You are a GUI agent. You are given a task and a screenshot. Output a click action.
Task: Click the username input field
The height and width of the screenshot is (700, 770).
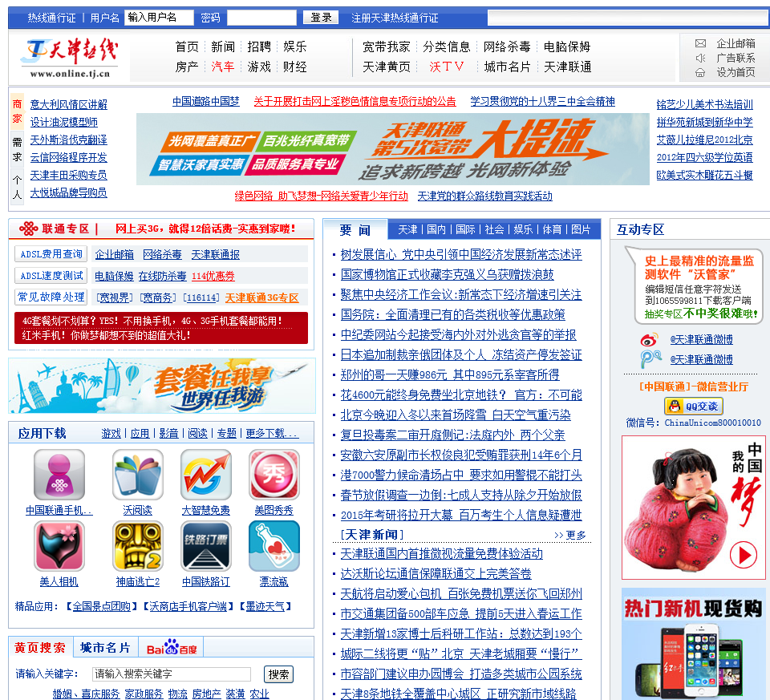[159, 18]
